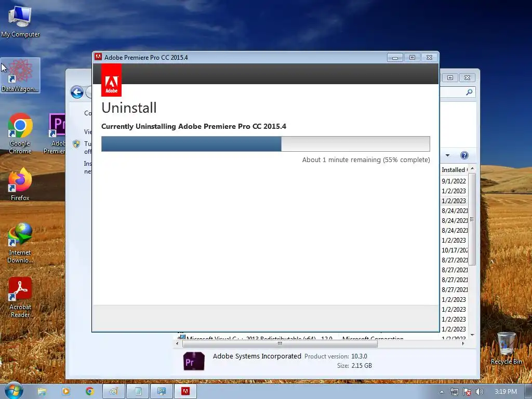Viewport: 532px width, 399px height.
Task: Open the help question mark in Programs window
Action: pyautogui.click(x=464, y=155)
